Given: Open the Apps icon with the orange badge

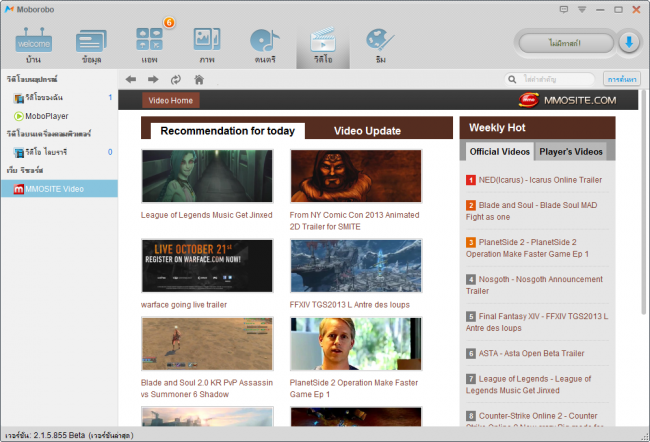Looking at the screenshot, I should coord(149,44).
